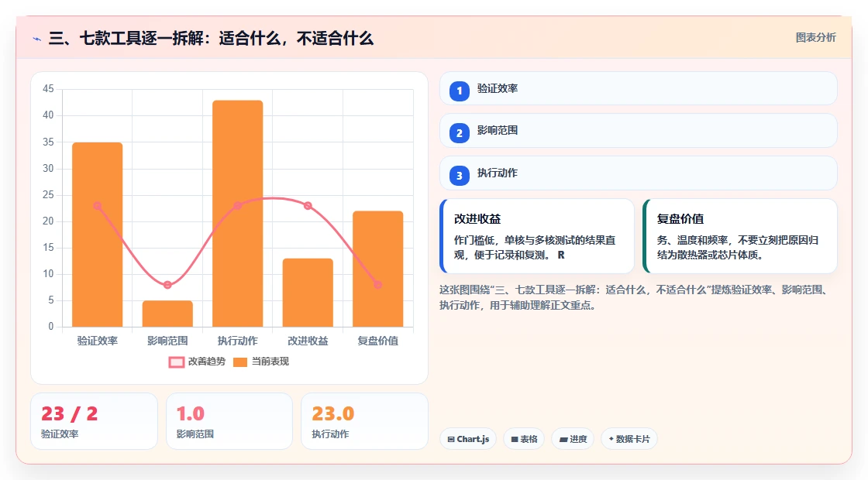Click the 23.0 执行动作 stat card
Screen dimensions: 868x480
[365, 421]
